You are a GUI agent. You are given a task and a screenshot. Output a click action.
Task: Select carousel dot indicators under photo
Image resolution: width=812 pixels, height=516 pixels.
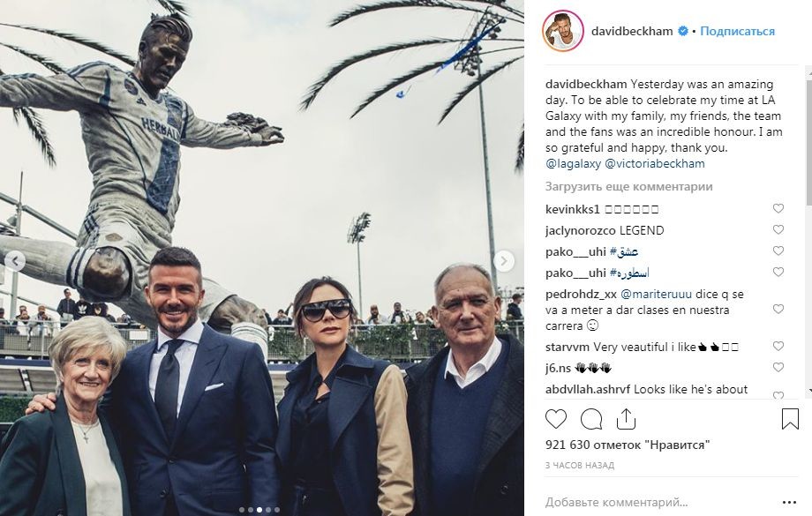pyautogui.click(x=259, y=510)
